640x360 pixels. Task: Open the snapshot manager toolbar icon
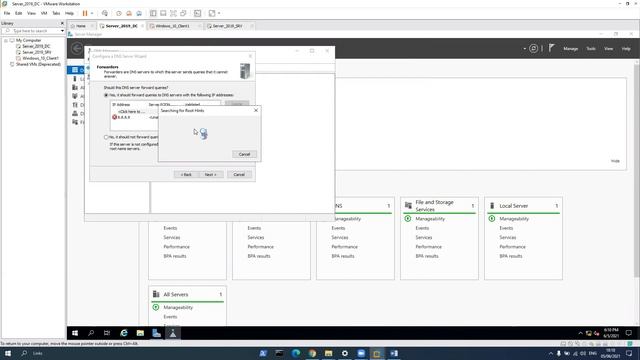139,13
